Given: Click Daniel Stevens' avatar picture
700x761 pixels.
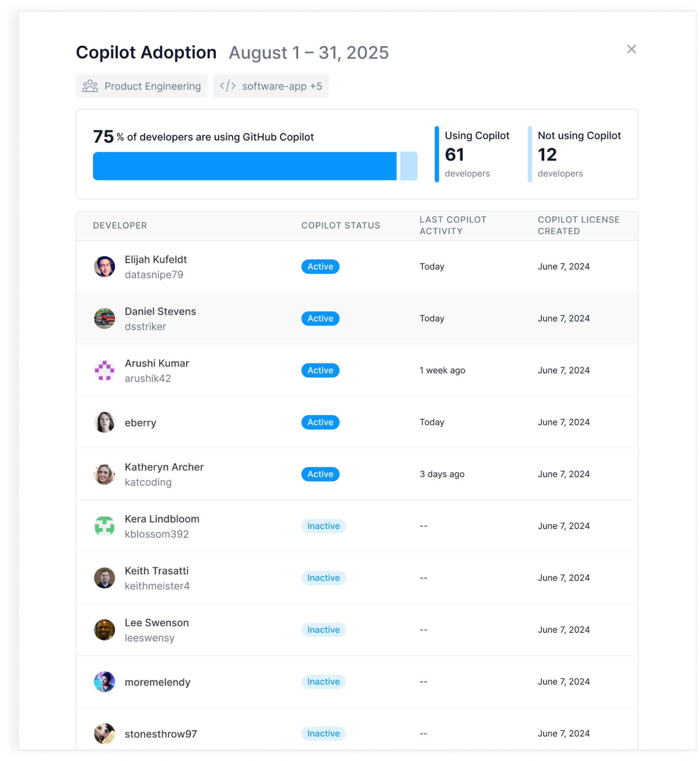Looking at the screenshot, I should pyautogui.click(x=104, y=318).
